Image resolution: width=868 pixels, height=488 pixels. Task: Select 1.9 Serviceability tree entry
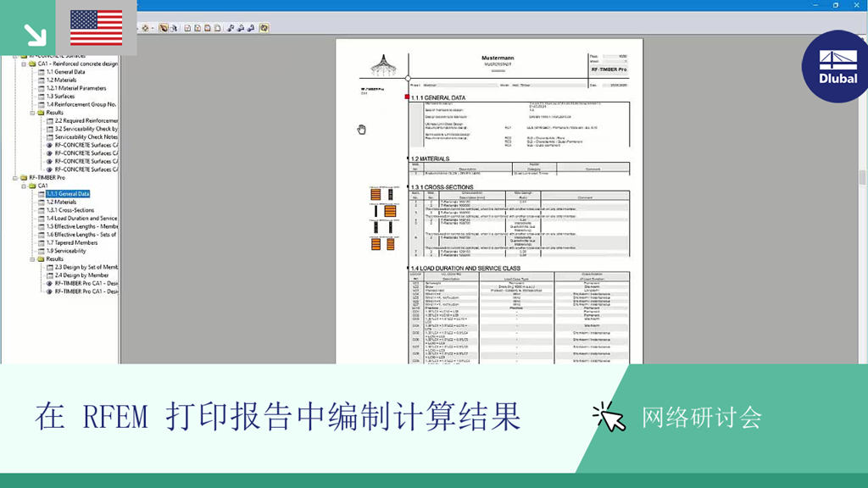[66, 251]
